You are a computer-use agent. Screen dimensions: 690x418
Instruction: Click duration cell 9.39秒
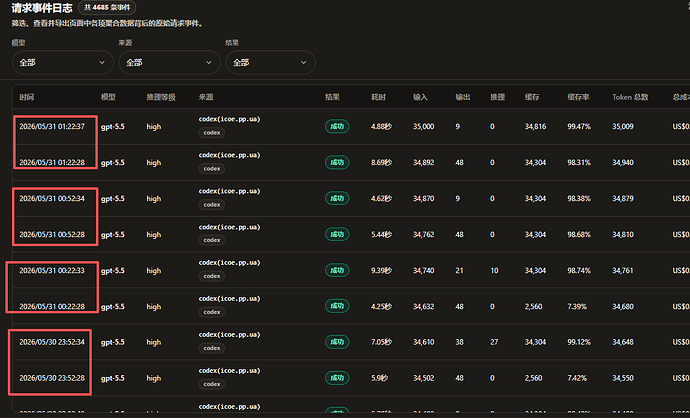coord(381,271)
